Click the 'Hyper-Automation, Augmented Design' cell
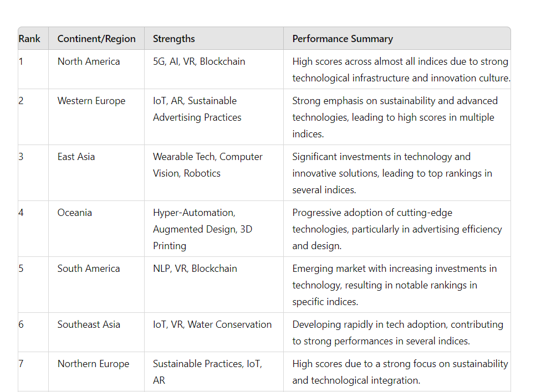Screen dimensions: 536x392 [x=213, y=229]
